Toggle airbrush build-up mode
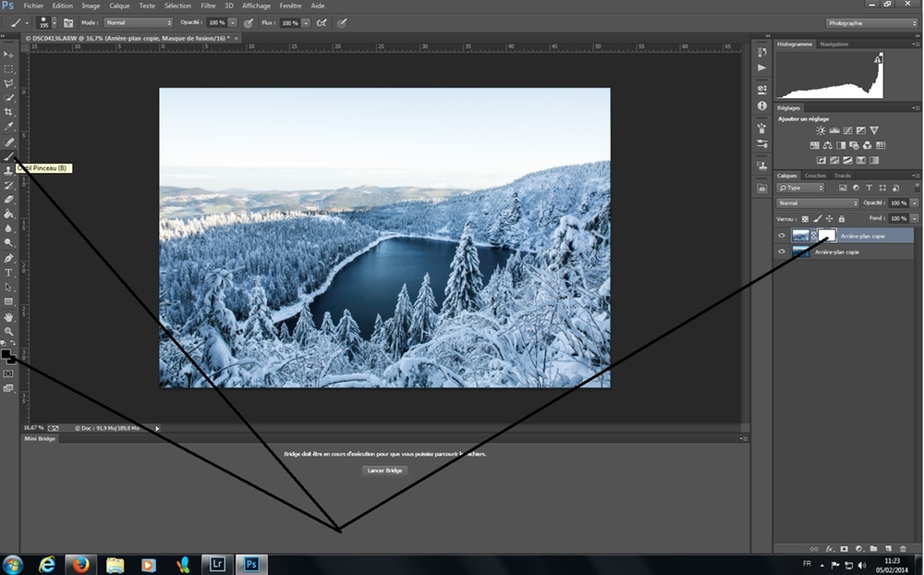Screen dimensions: 924x575 click(x=322, y=23)
